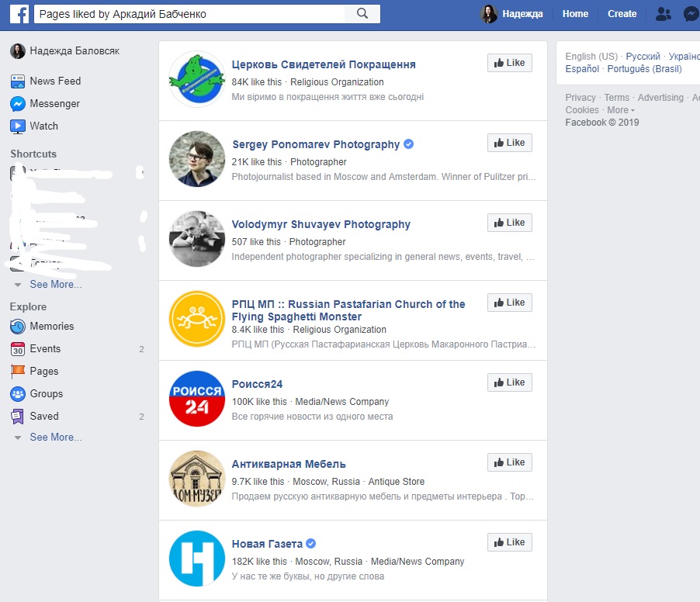Click the News Feed icon in sidebar
Screen dimensions: 700x602
[18, 81]
